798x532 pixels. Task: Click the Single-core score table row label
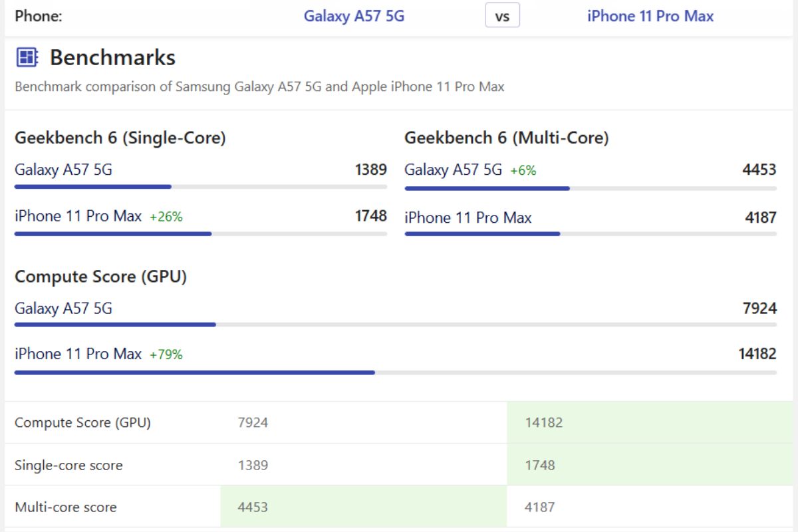pyautogui.click(x=68, y=465)
